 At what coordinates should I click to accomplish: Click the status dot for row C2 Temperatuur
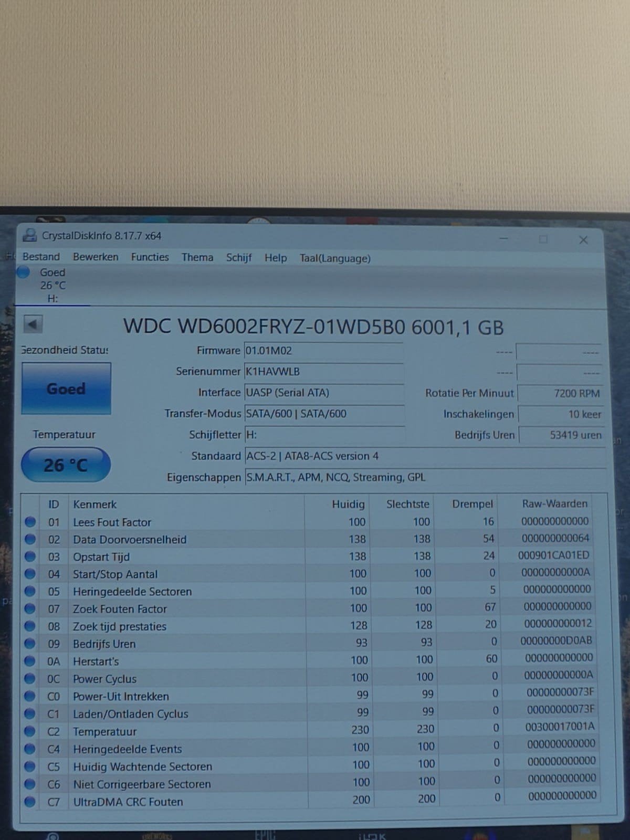tap(30, 731)
